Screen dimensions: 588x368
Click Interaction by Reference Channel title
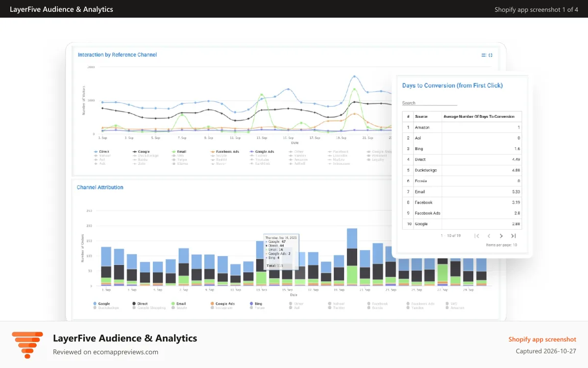[117, 55]
